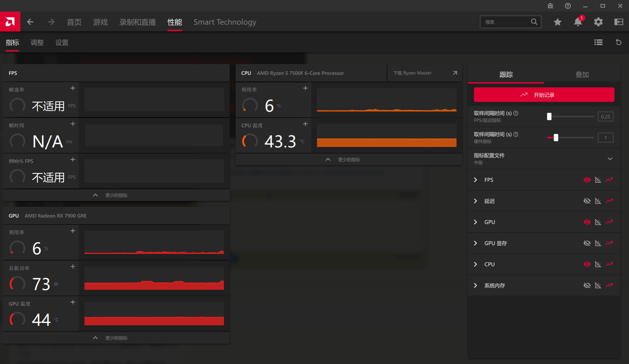This screenshot has height=364, width=629.
Task: Expand the 系统内存 tracking row
Action: (x=476, y=285)
